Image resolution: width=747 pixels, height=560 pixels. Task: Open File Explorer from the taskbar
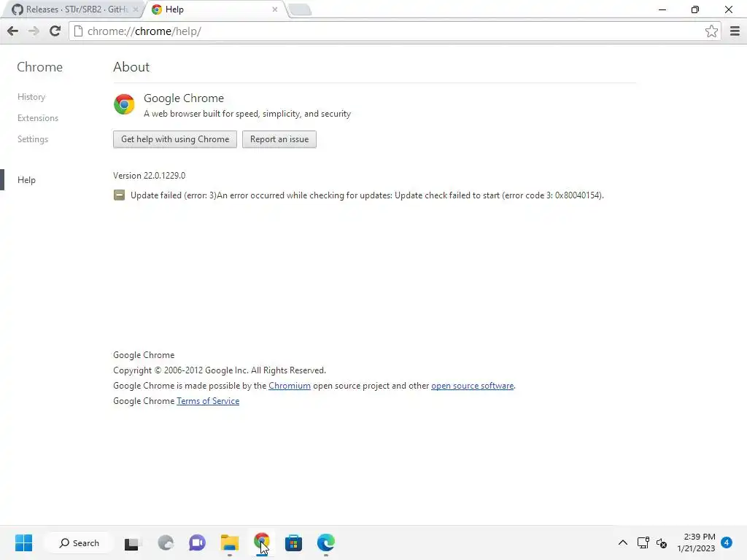pos(230,542)
